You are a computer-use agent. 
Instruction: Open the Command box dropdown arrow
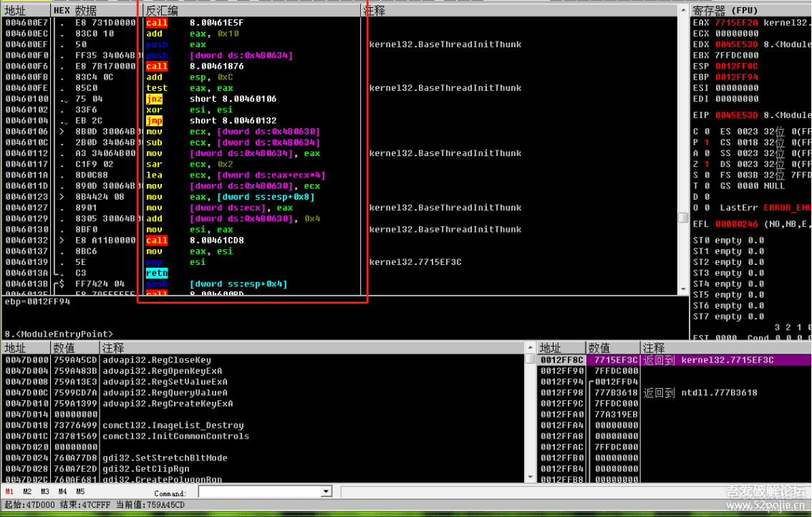[327, 492]
